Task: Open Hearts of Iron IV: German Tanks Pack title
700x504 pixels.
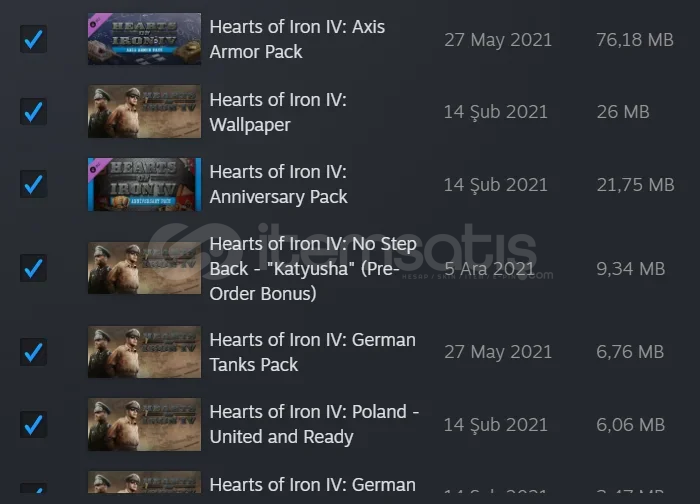Action: (312, 352)
